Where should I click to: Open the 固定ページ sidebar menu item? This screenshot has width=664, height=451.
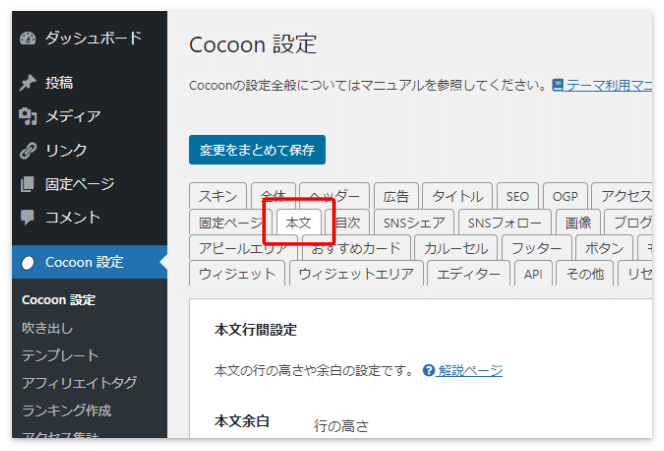click(89, 184)
